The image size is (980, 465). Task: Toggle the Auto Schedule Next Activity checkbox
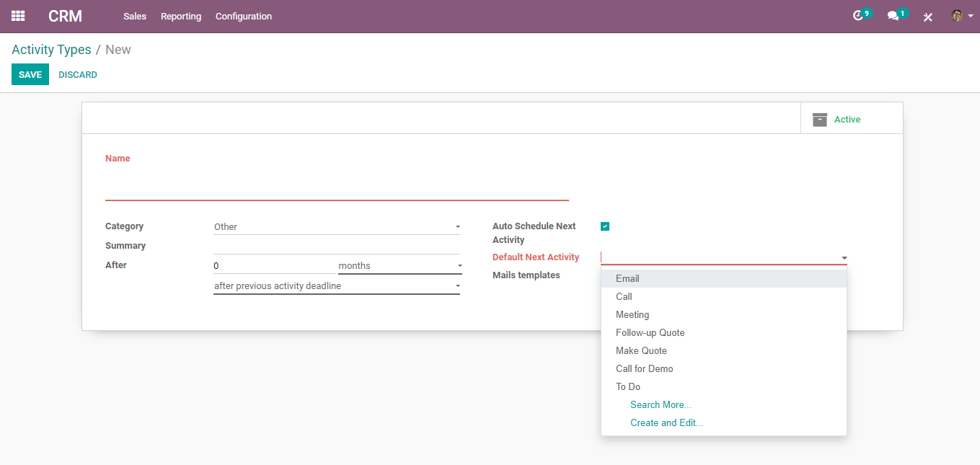pos(605,226)
